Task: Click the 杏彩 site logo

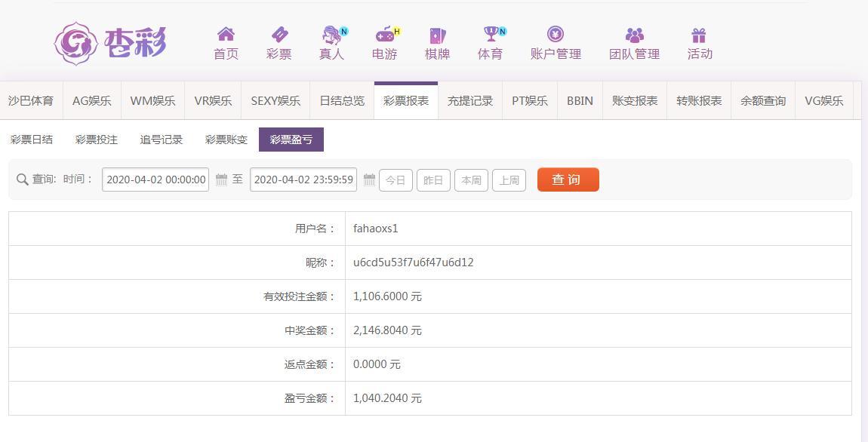Action: [110, 43]
